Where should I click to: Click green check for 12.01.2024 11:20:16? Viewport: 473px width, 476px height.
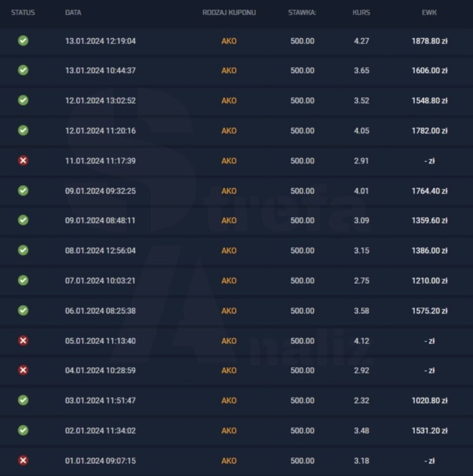[x=23, y=131]
